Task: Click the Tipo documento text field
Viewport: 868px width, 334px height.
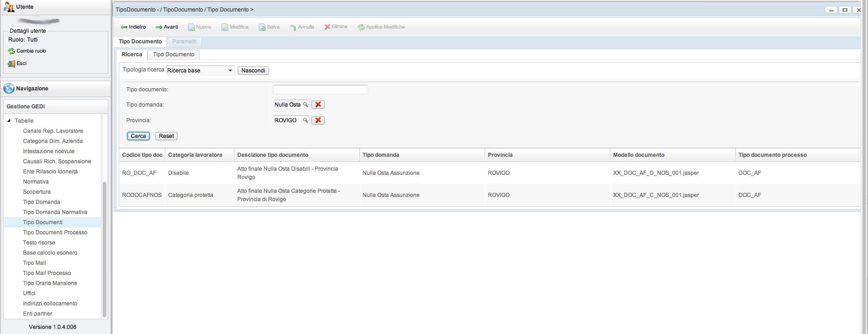Action: (320, 89)
